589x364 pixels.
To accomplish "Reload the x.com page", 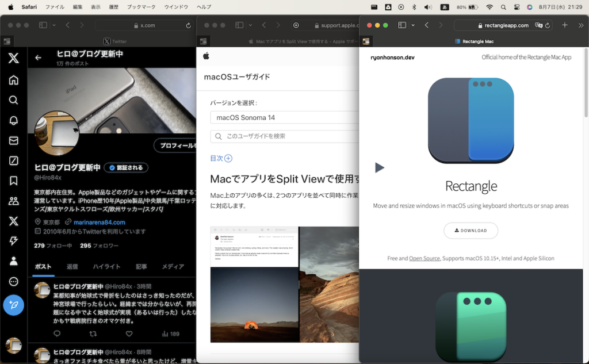I will point(188,25).
